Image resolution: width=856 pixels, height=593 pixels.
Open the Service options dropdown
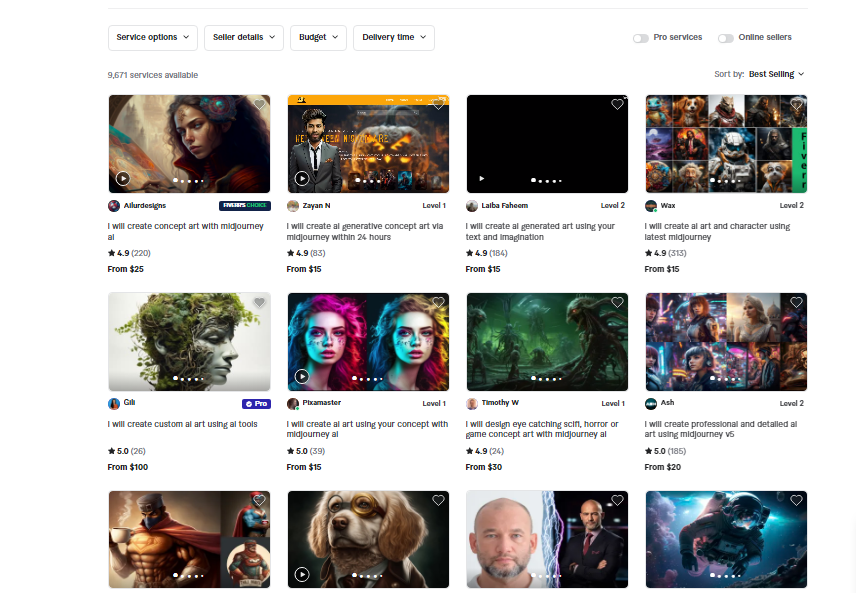[x=153, y=38]
